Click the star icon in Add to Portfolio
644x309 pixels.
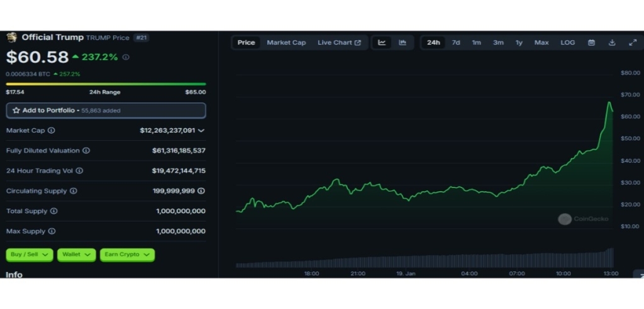coord(16,111)
